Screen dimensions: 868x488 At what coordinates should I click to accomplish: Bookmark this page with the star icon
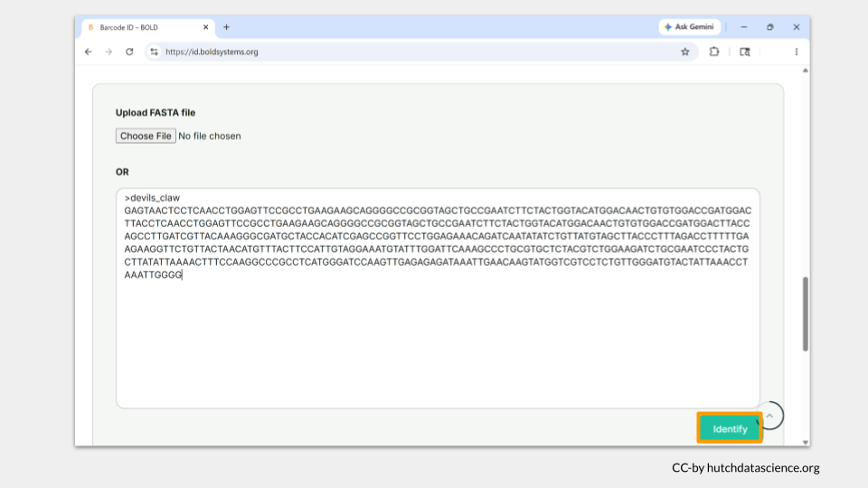tap(685, 52)
